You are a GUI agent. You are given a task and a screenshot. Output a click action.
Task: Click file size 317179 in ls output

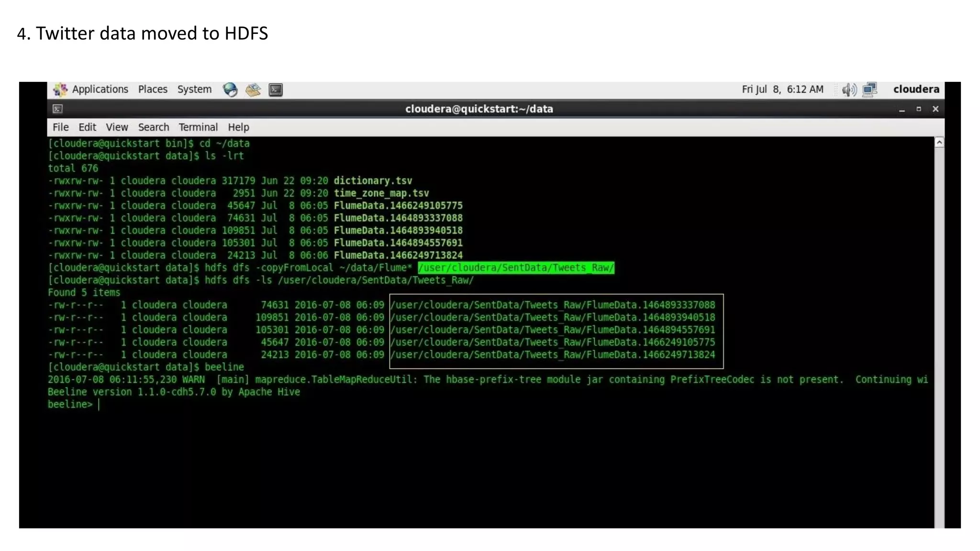(238, 181)
